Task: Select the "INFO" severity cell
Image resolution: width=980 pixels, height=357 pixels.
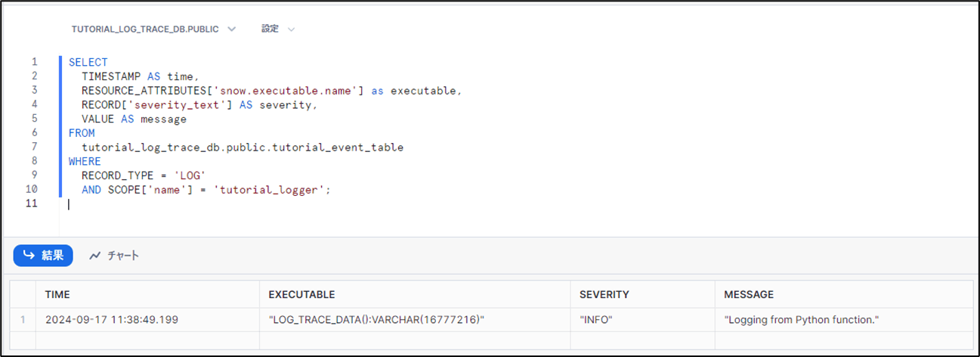Action: (595, 320)
